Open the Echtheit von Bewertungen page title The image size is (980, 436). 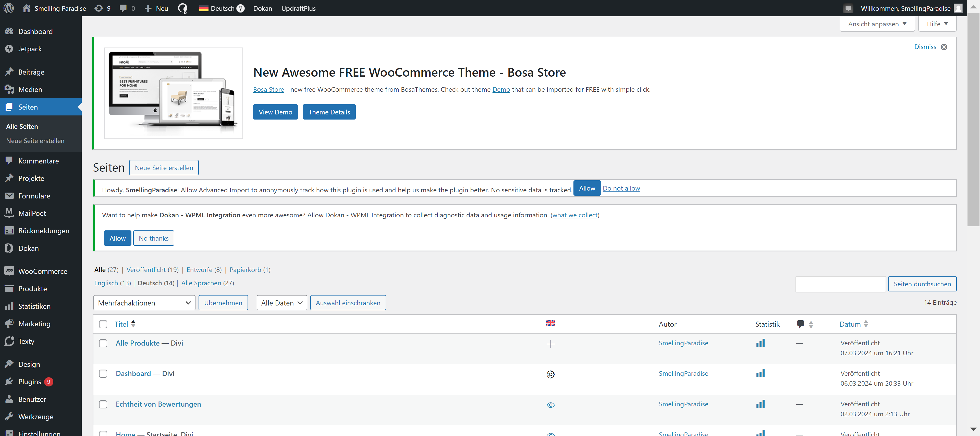point(158,404)
